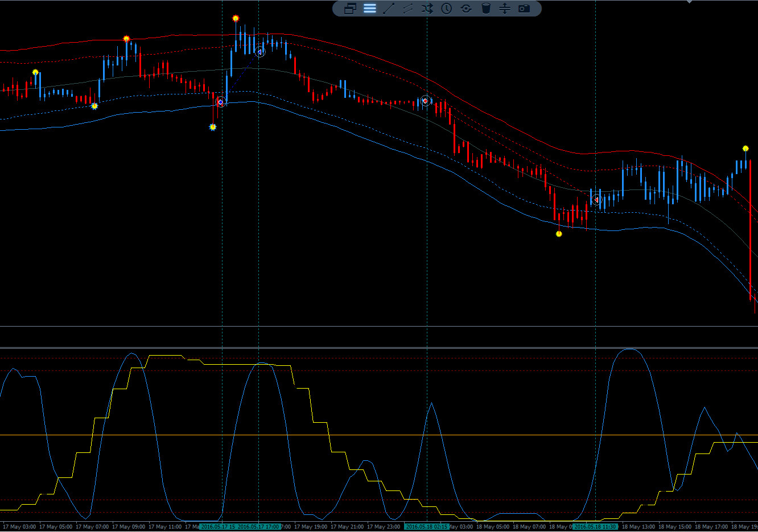
Task: Click the divider between chart and indicator panel
Action: pos(379,347)
